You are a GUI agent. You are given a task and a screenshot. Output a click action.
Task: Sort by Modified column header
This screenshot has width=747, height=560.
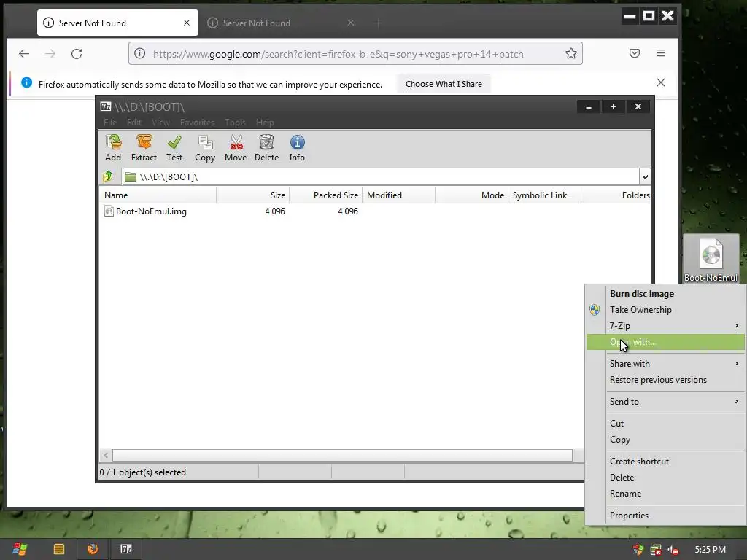coord(399,195)
